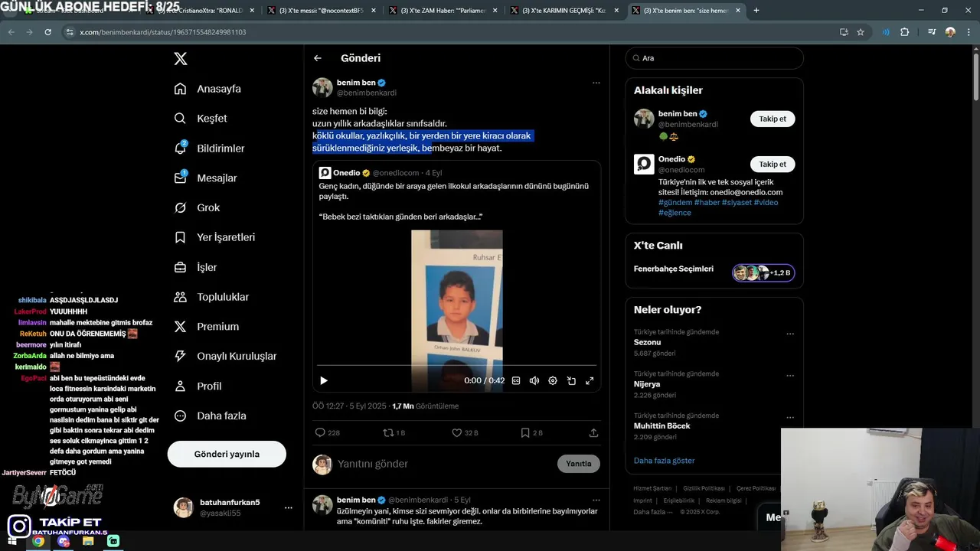Open File Explorer from taskbar
This screenshot has height=551, width=980.
(x=88, y=541)
